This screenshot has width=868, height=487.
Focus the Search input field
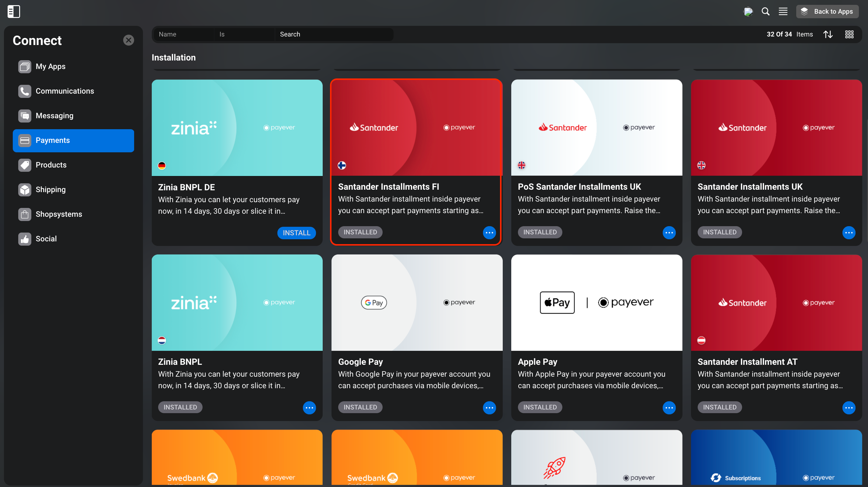[334, 34]
